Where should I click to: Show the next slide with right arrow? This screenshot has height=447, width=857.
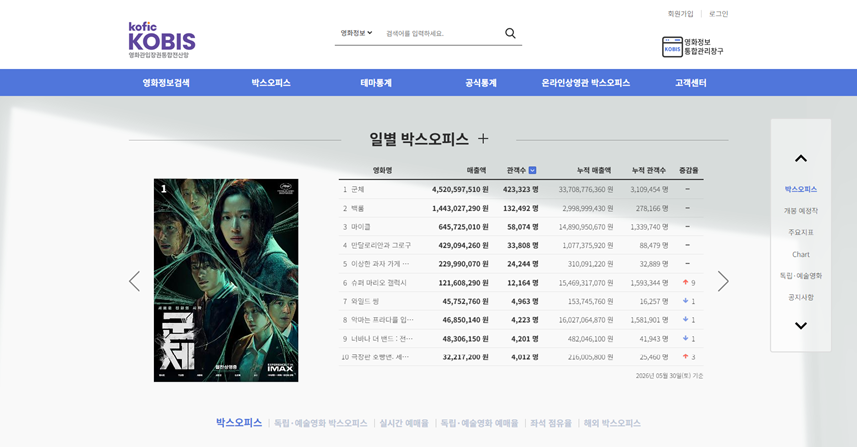[x=723, y=281]
